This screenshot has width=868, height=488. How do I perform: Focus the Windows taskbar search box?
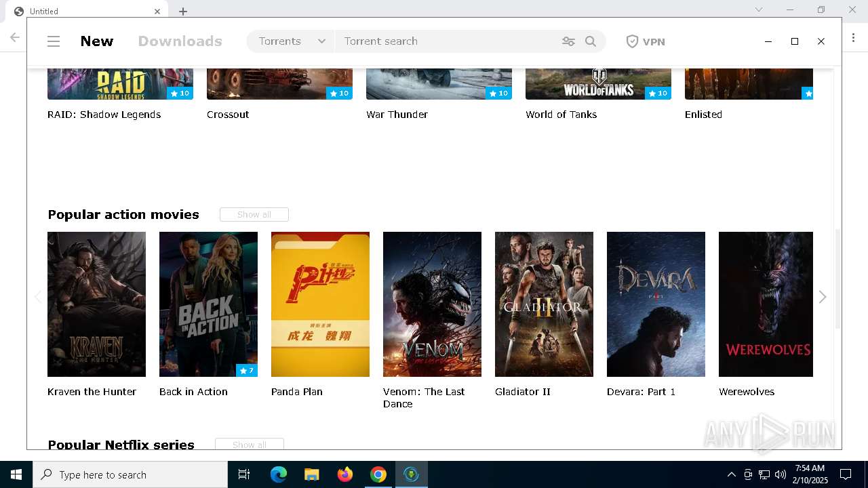(130, 474)
